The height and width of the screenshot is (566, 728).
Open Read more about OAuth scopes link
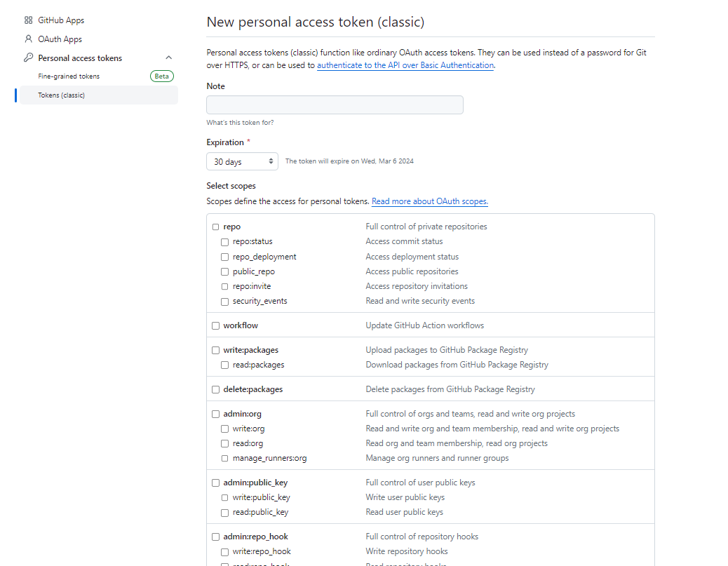(429, 201)
